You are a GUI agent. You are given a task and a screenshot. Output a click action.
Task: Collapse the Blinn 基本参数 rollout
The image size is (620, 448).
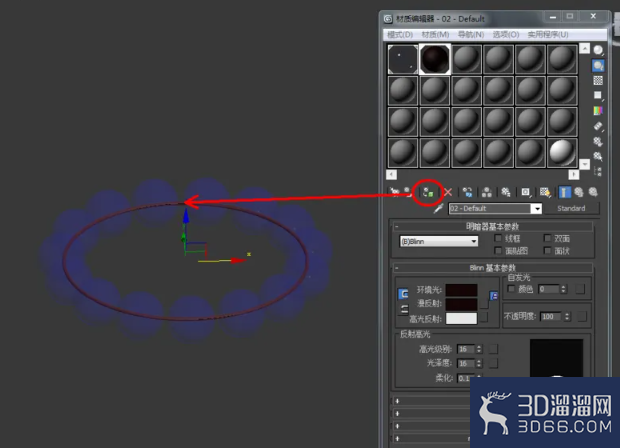pyautogui.click(x=492, y=268)
